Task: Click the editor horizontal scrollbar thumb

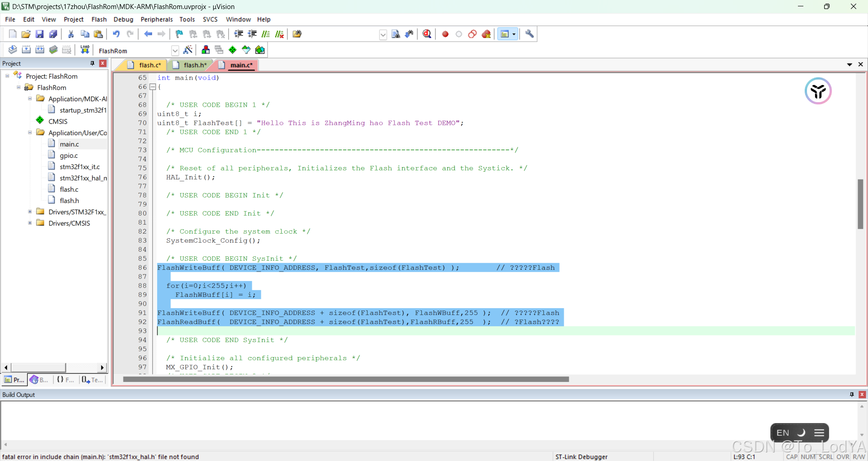Action: [x=346, y=379]
